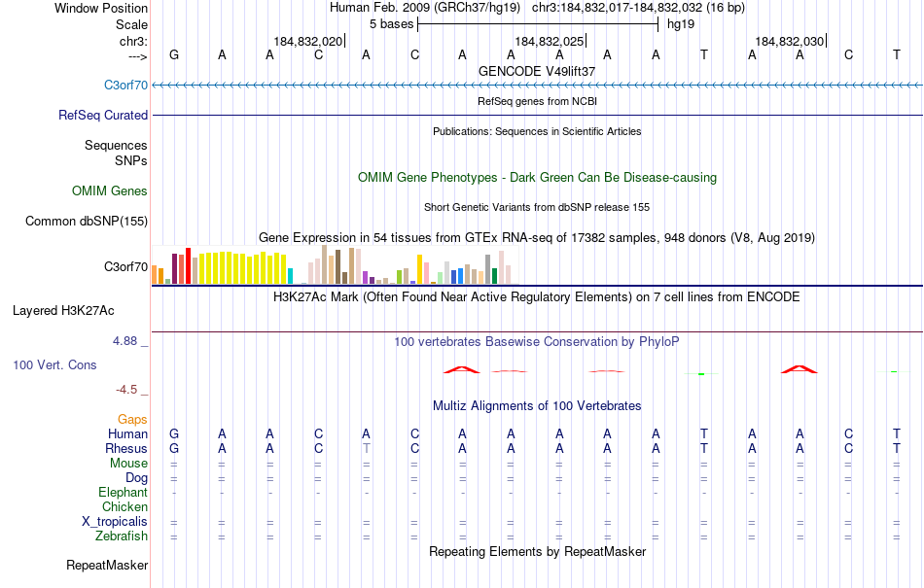Select the Human species label
This screenshot has width=924, height=588.
click(127, 433)
